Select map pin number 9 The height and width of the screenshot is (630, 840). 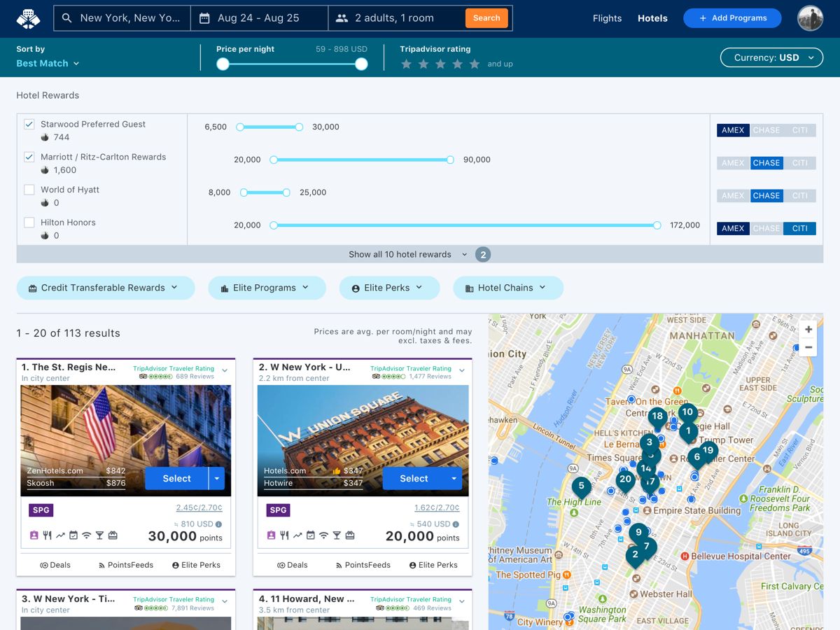pos(638,533)
